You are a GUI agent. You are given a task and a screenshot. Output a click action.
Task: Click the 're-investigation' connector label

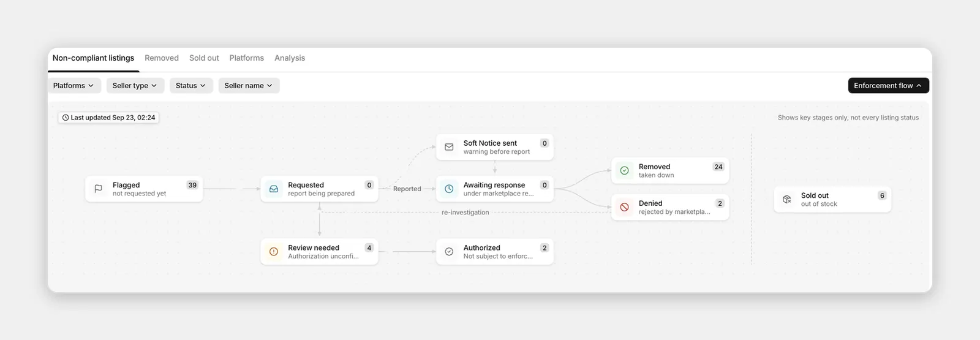pyautogui.click(x=466, y=213)
